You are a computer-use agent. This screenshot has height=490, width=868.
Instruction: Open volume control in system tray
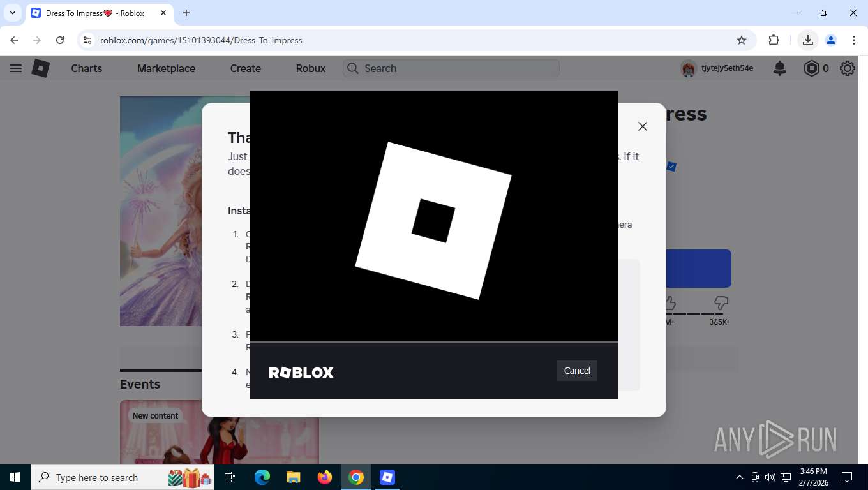770,477
